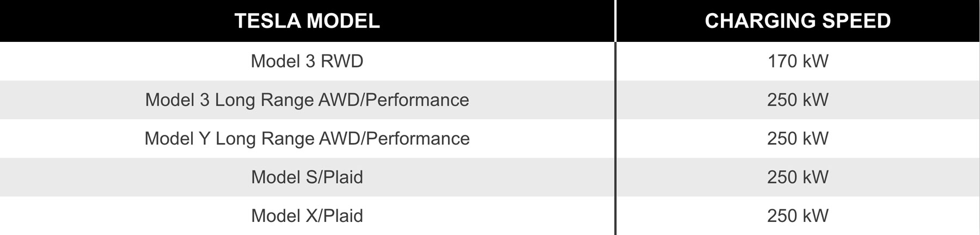
Task: Click 250 kW in the Model X/Plaid row
Action: 798,216
